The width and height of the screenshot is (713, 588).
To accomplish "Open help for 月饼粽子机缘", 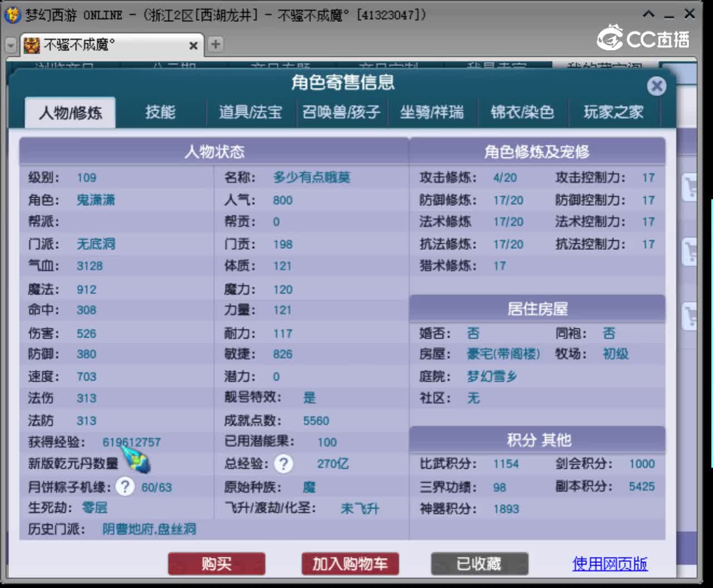I will [x=125, y=487].
